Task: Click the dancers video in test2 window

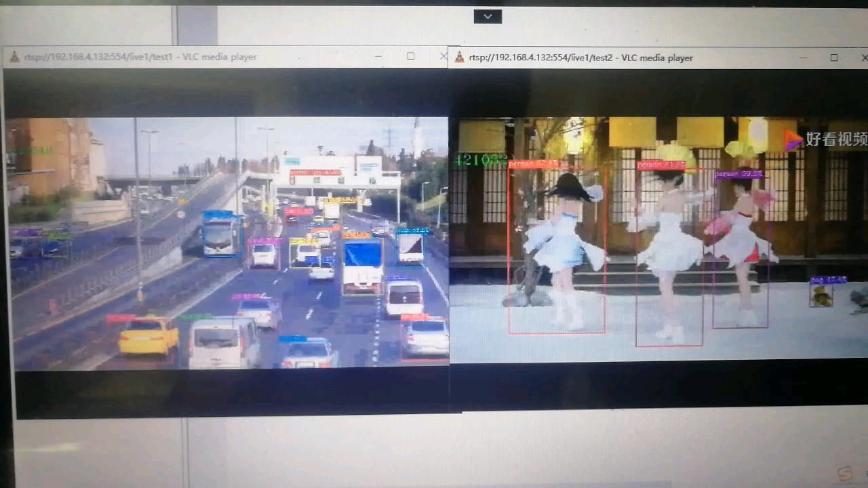Action: point(658,240)
